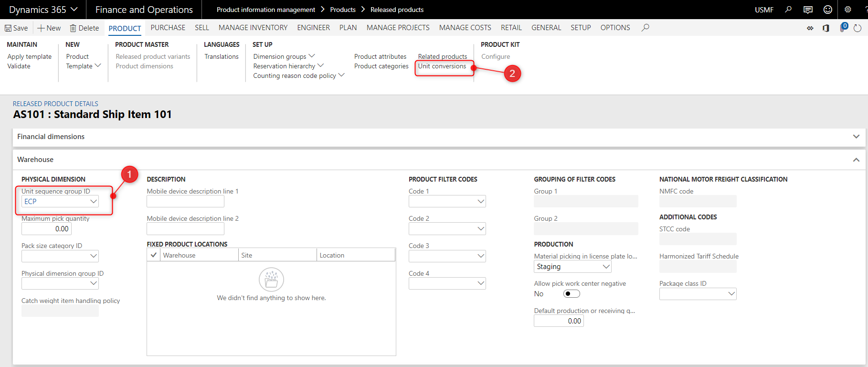The width and height of the screenshot is (868, 367).
Task: Open the RETAIL ribbon tab
Action: [511, 28]
